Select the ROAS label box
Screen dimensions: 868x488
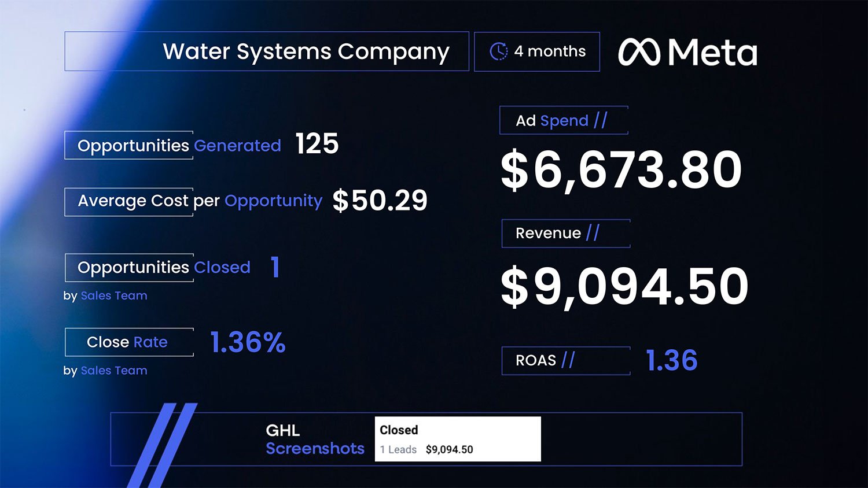(565, 360)
